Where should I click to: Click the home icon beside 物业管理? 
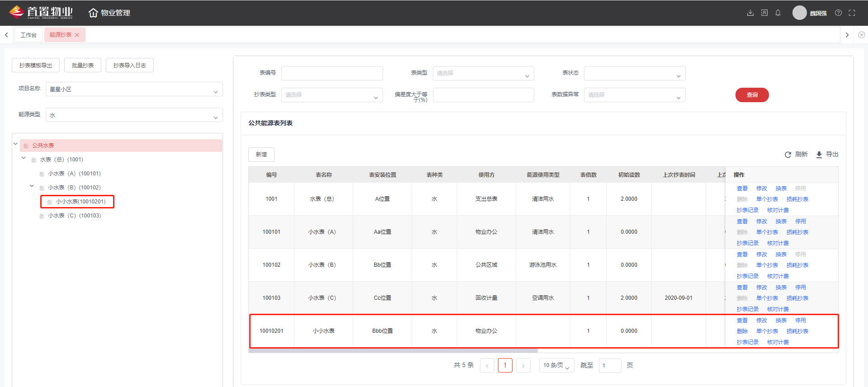click(93, 13)
